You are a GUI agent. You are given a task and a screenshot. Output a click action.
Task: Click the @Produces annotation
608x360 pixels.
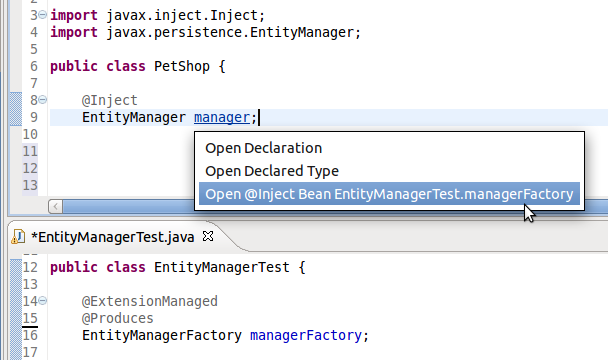117,318
